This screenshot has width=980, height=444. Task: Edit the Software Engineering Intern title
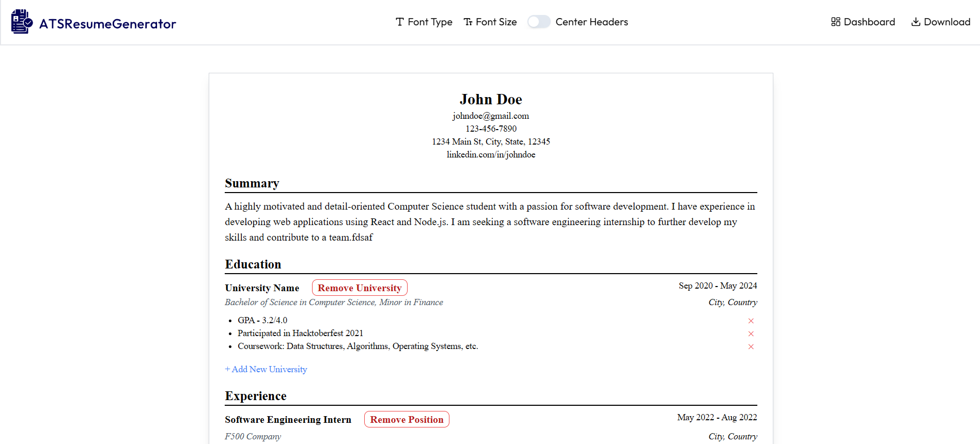(x=288, y=420)
